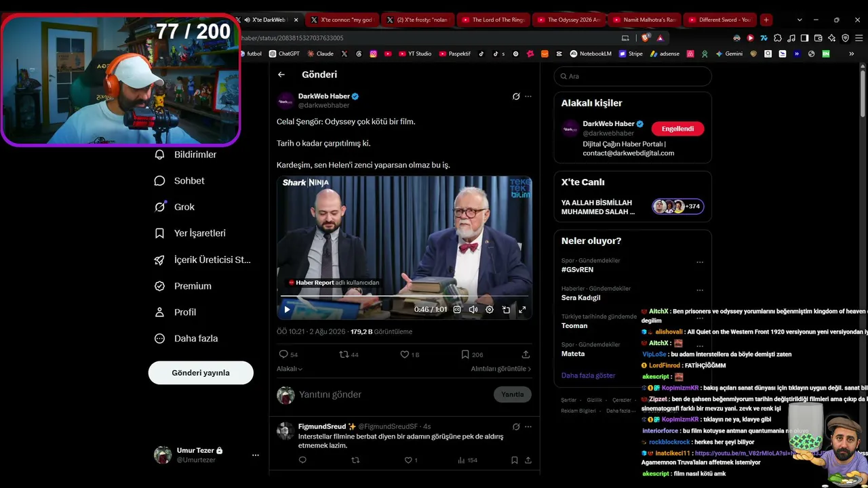Open FigmundSreud profile avatar
The image size is (868, 488).
[286, 431]
